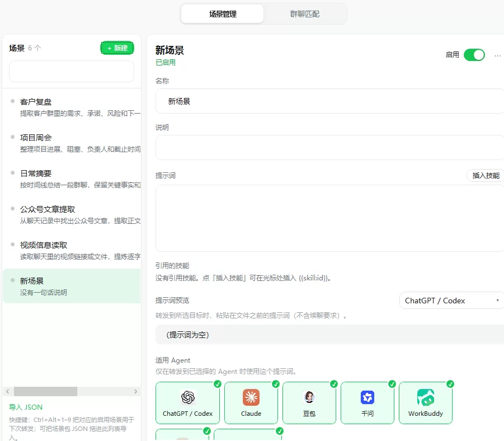Click the 插入技能 button
The height and width of the screenshot is (441, 504).
pos(486,176)
